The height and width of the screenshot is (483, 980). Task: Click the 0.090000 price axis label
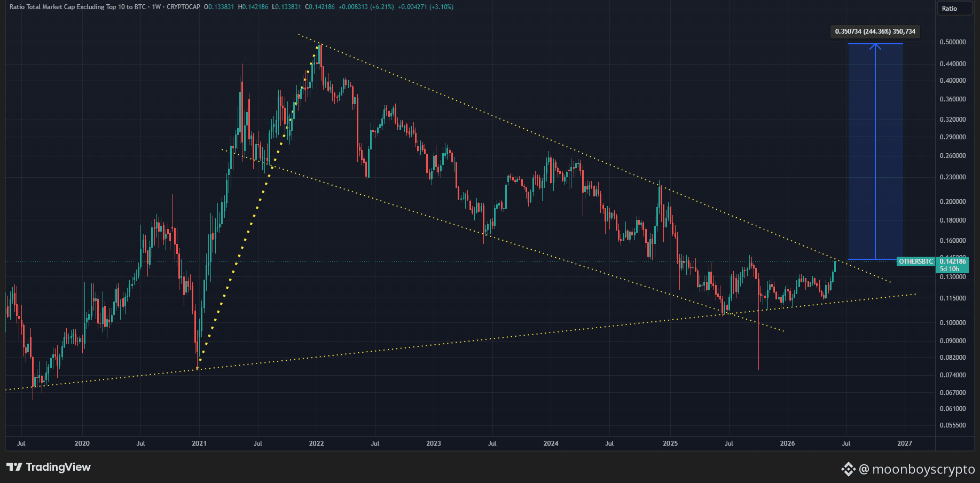[953, 341]
